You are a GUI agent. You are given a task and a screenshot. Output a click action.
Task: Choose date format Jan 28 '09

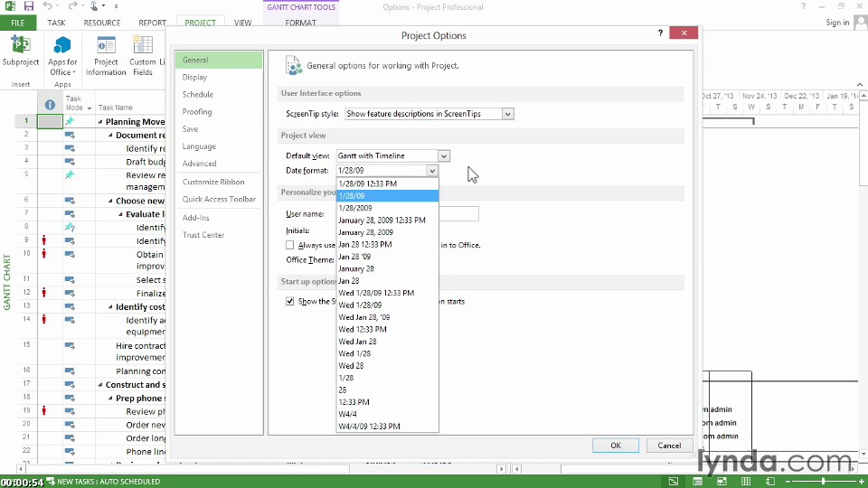(388, 257)
